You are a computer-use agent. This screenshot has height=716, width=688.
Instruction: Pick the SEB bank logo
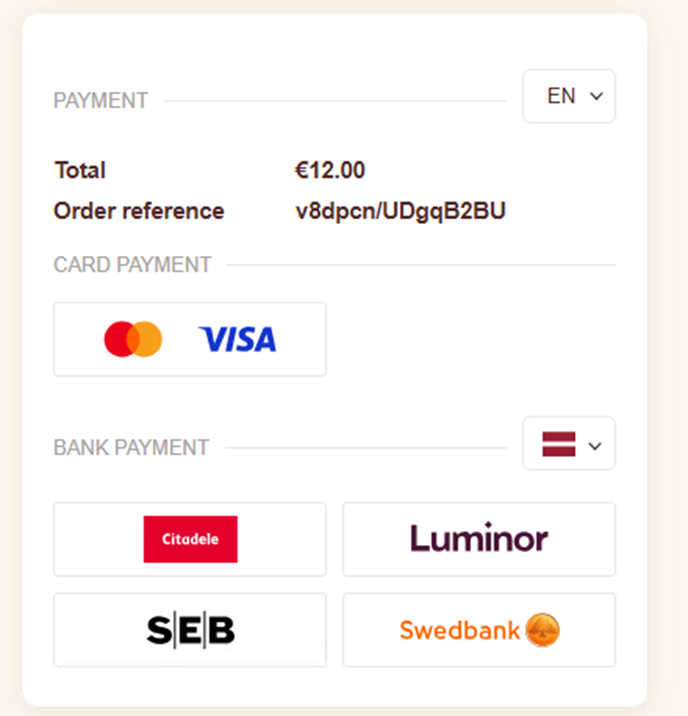[190, 630]
